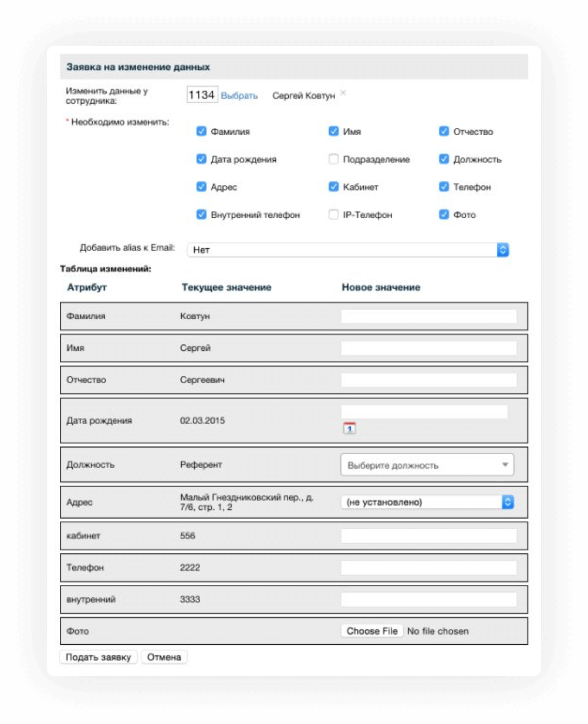The width and height of the screenshot is (588, 724).
Task: Click the employee ID field with 1134
Action: click(x=202, y=95)
